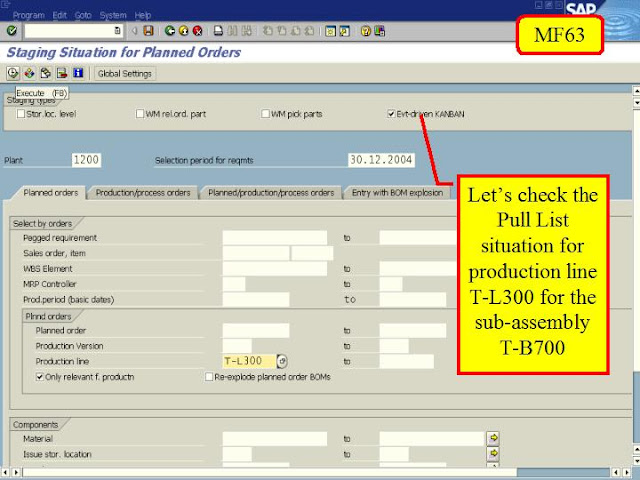Image resolution: width=640 pixels, height=480 pixels.
Task: Click the Print icon in toolbar
Action: pyautogui.click(x=218, y=31)
